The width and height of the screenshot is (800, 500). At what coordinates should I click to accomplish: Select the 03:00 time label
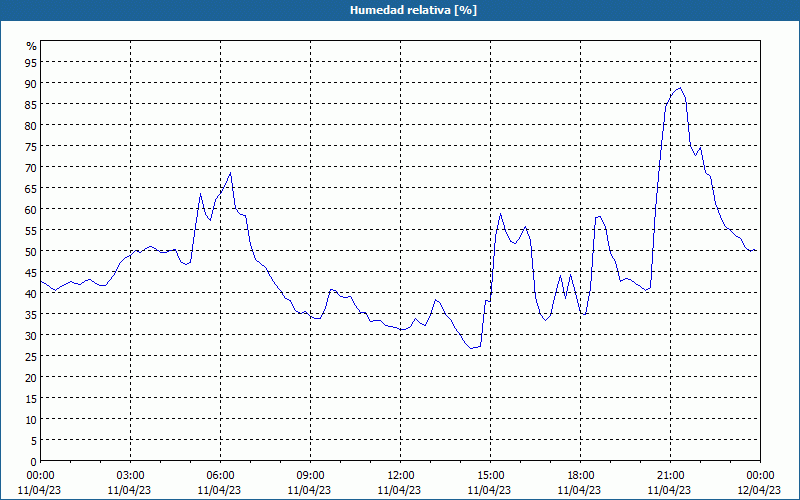click(130, 476)
